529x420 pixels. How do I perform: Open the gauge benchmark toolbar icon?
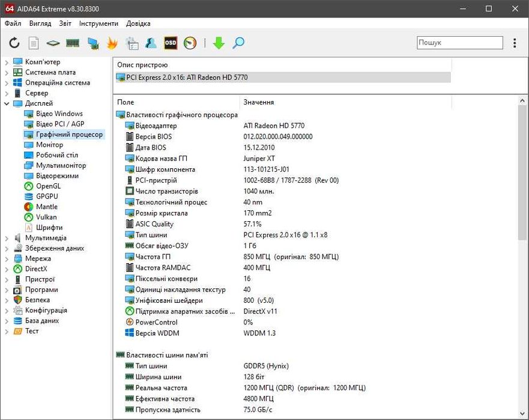[190, 43]
